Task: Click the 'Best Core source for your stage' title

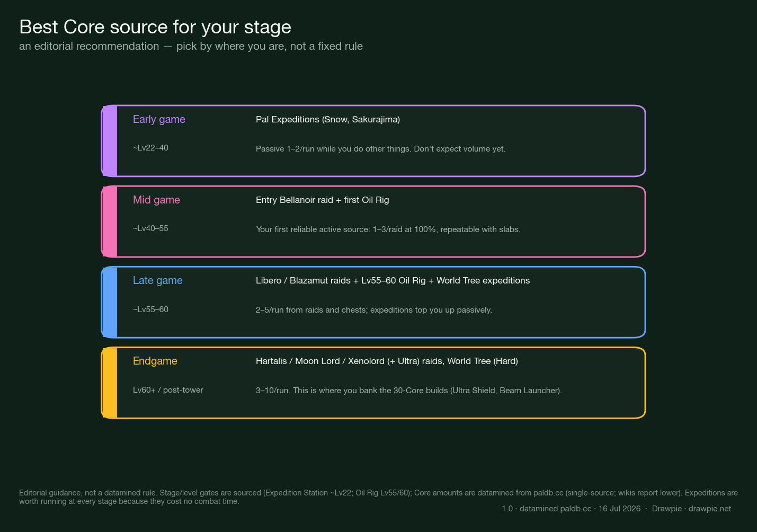Action: [x=155, y=27]
